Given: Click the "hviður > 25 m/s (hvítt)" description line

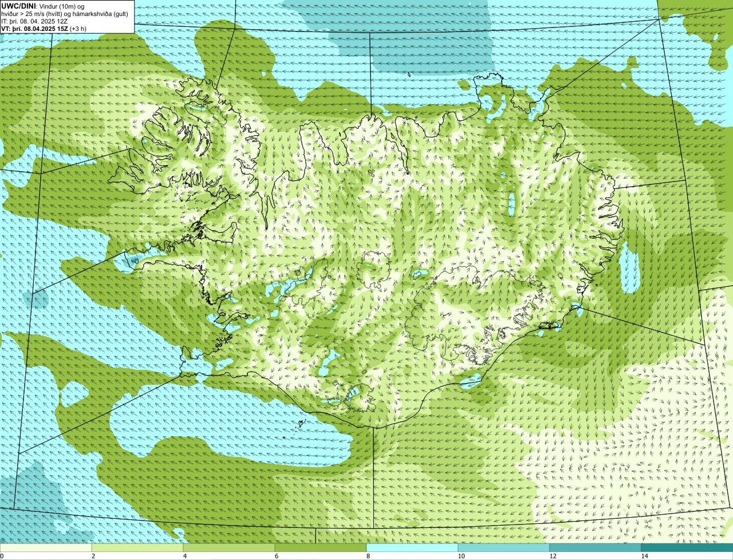Looking at the screenshot, I should [65, 13].
